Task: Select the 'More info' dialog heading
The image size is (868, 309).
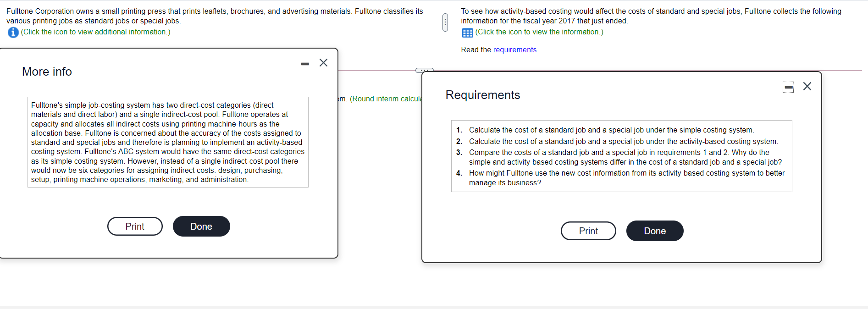Action: [47, 72]
